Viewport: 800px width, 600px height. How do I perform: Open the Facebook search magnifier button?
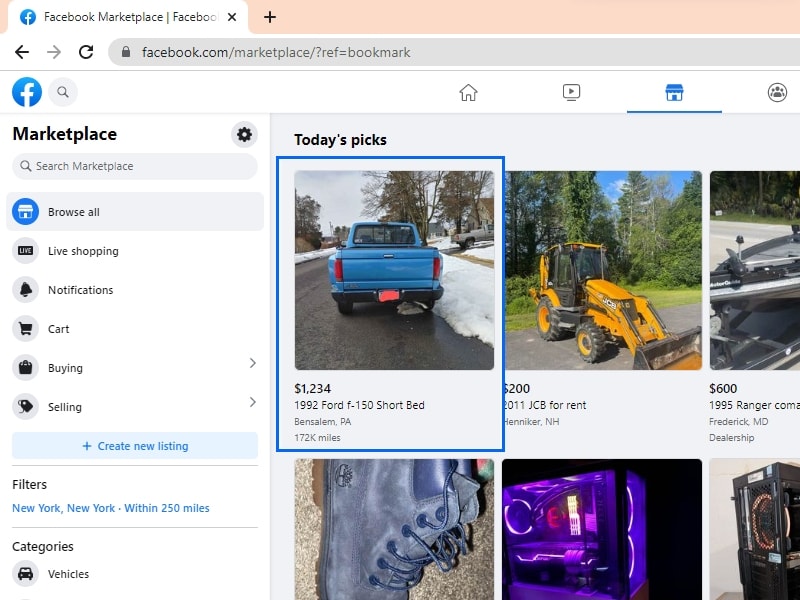63,92
